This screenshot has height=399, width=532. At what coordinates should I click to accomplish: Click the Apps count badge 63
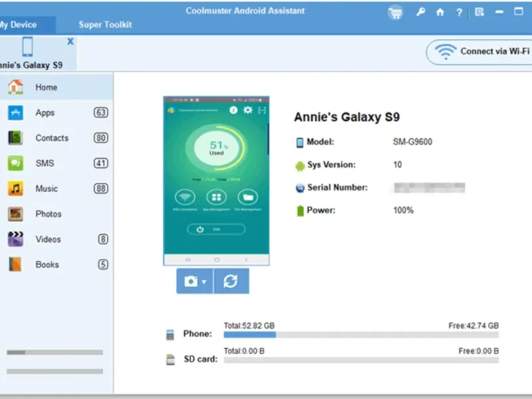coord(101,112)
